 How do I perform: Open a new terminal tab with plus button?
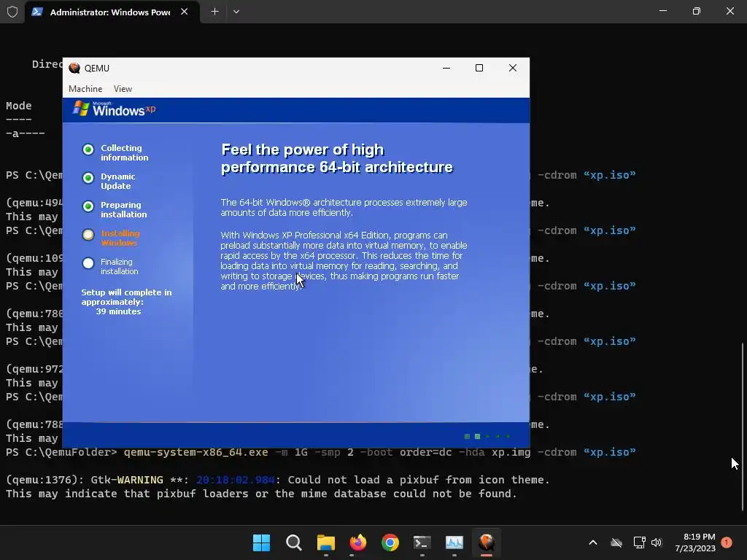click(x=215, y=12)
